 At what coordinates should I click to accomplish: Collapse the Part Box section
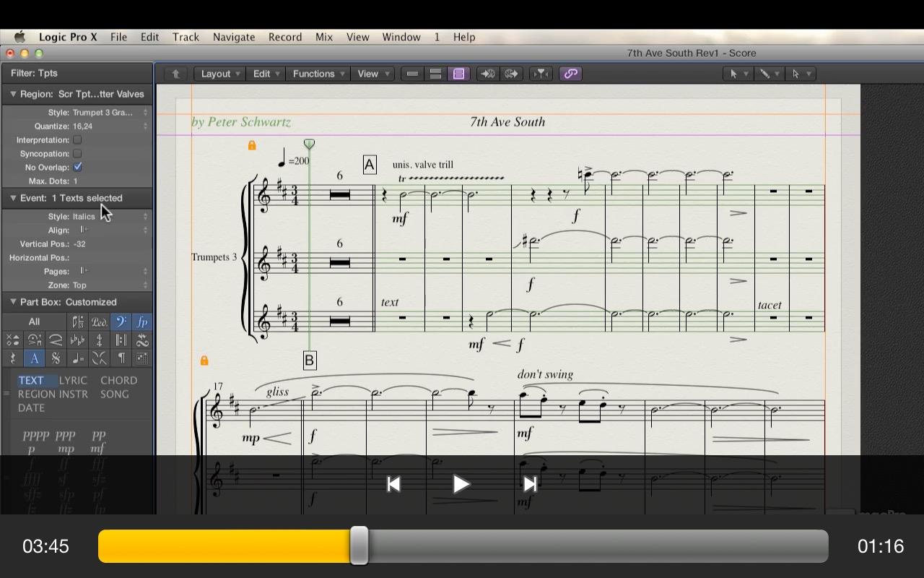point(12,302)
